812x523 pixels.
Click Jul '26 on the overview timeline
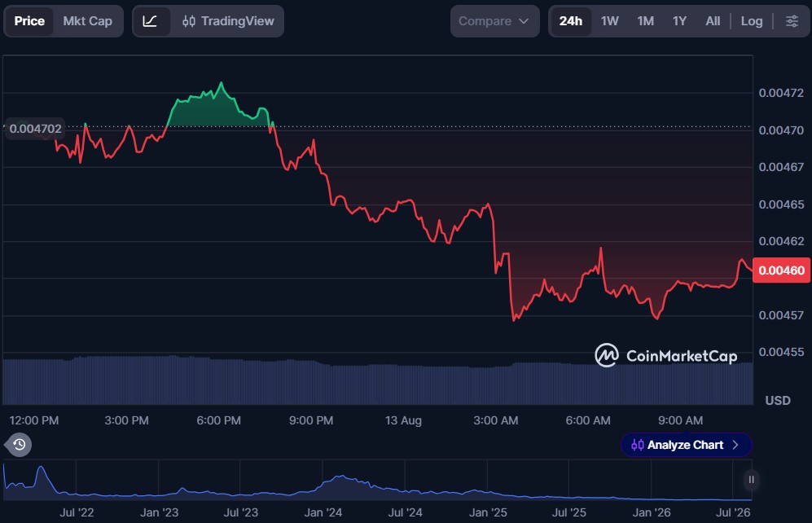coord(733,512)
